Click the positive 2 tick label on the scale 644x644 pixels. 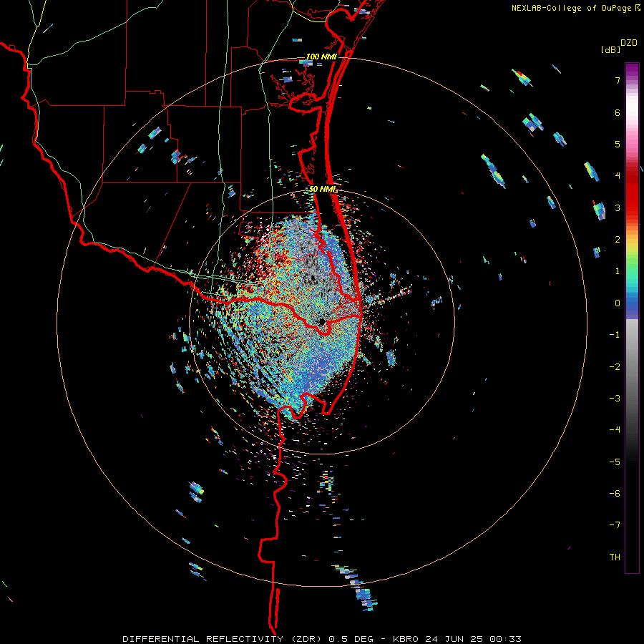(618, 240)
